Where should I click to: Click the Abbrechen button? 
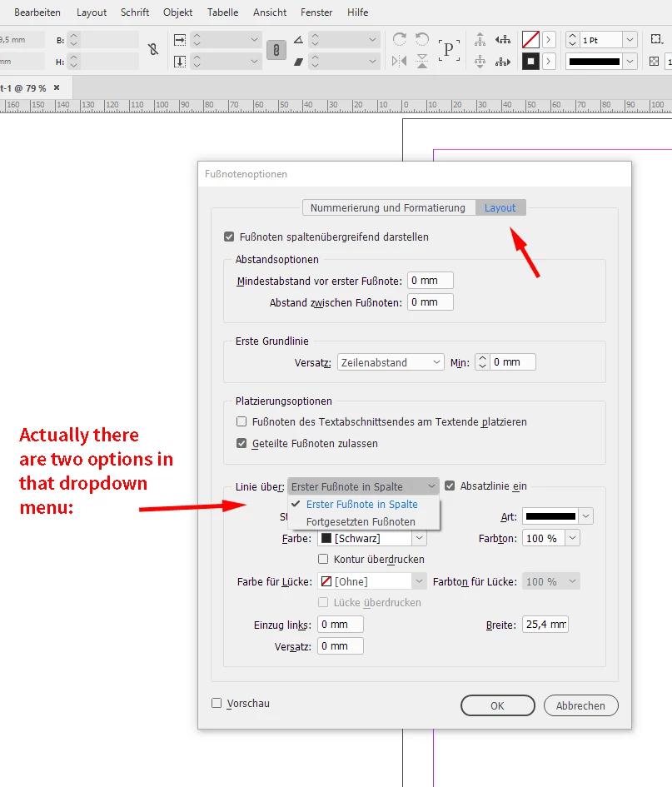(580, 705)
